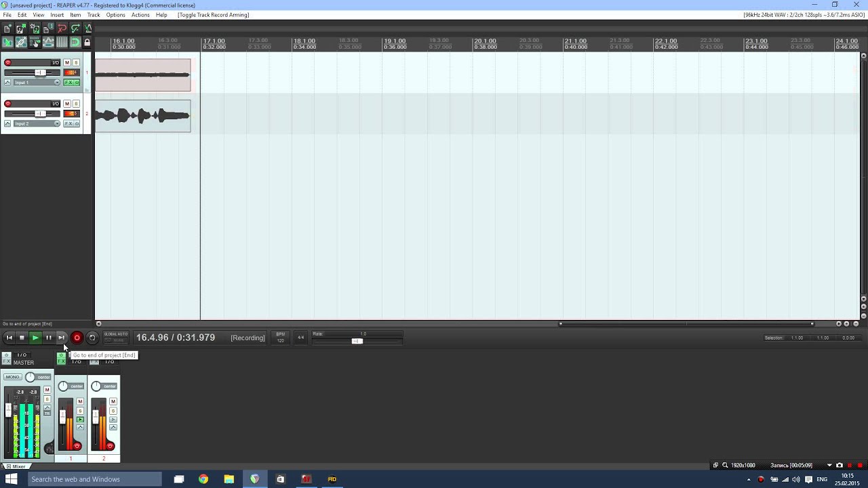Viewport: 868px width, 488px height.
Task: Click the Redo toolbar icon
Action: click(75, 28)
